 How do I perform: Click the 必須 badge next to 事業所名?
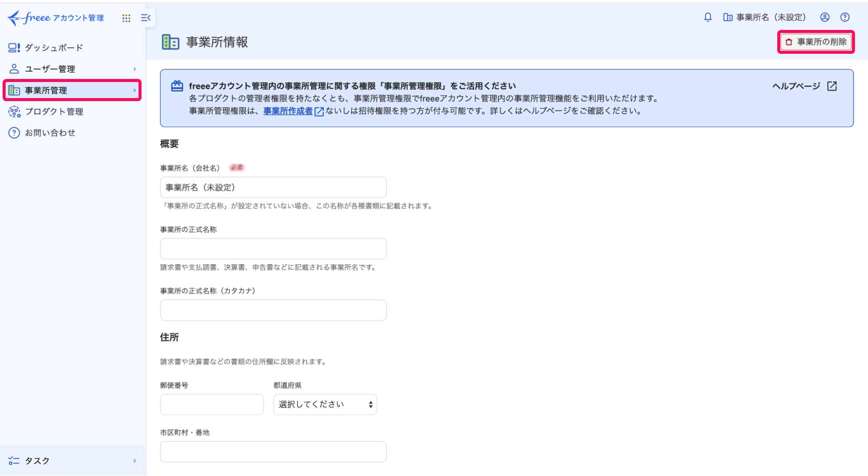[x=237, y=167]
